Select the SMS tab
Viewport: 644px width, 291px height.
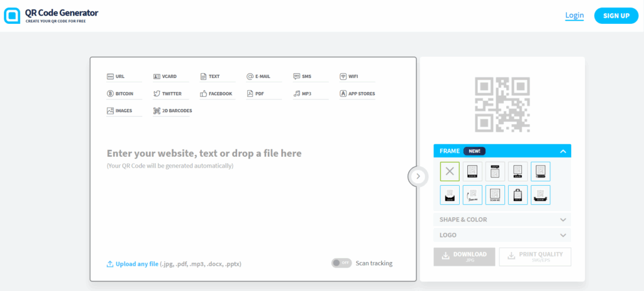click(311, 77)
